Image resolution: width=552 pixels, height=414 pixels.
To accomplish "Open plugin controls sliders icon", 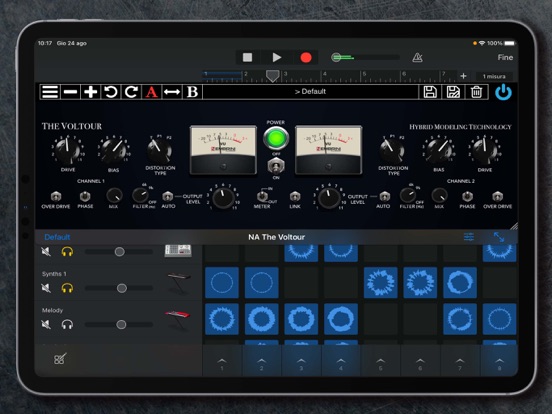I will coord(469,237).
